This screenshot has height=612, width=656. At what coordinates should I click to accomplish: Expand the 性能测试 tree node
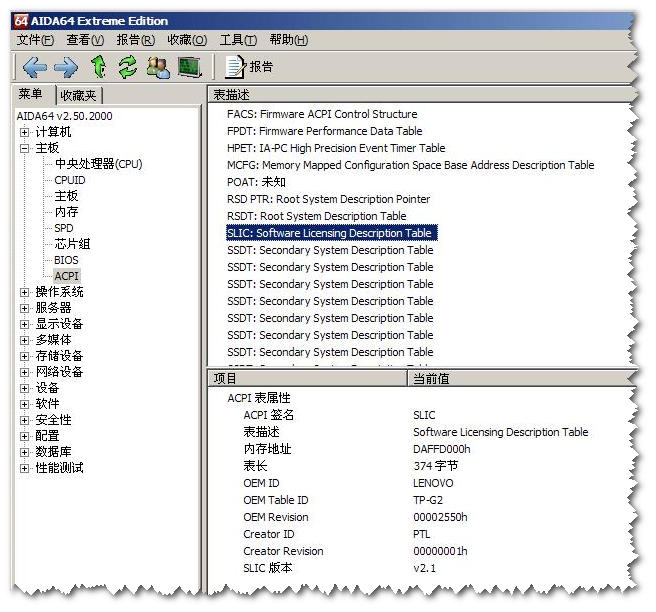(24, 468)
